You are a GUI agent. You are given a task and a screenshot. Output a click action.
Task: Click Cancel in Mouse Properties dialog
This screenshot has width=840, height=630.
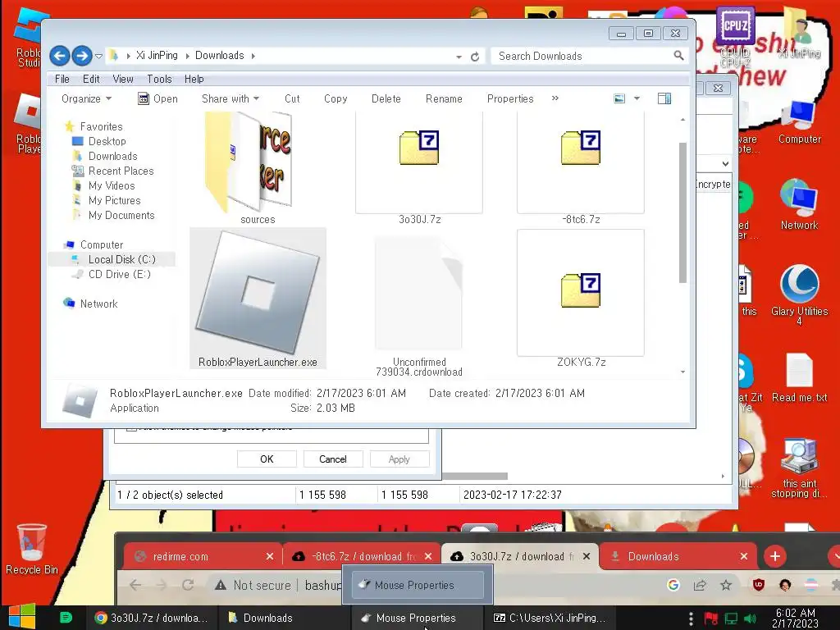(333, 459)
